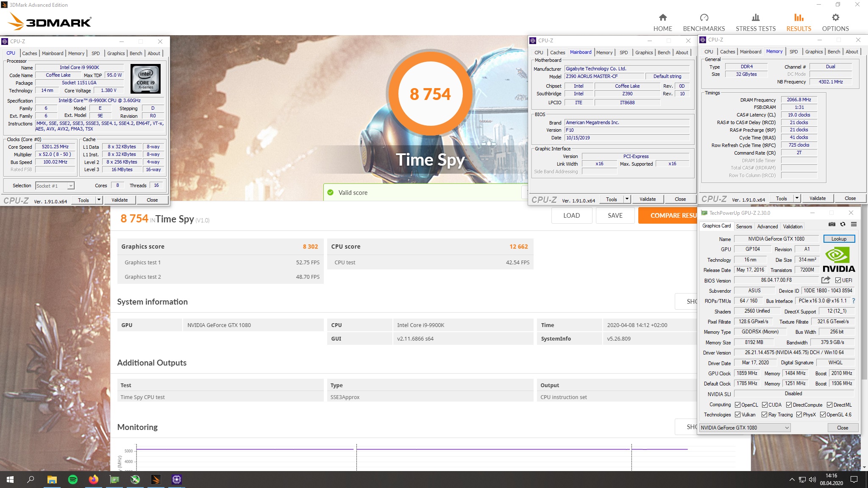Open 3DMark Options gear
Viewport: 868px width, 488px height.
pos(835,22)
